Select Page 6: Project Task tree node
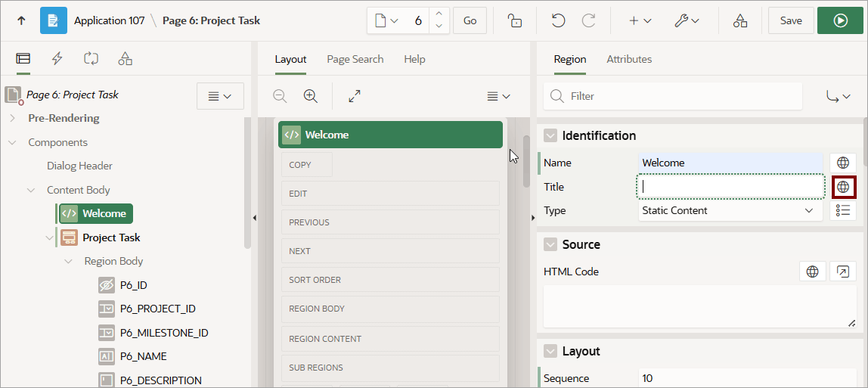Viewport: 868px width, 388px height. (72, 95)
